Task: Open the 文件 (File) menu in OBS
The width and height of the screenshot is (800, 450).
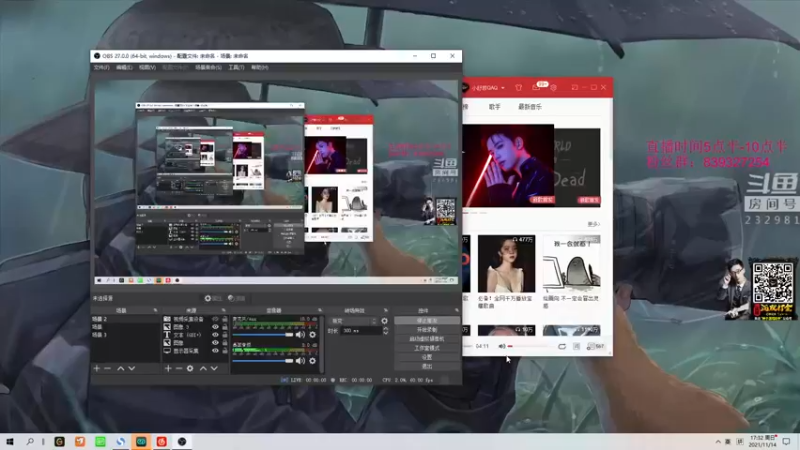Action: [x=102, y=67]
